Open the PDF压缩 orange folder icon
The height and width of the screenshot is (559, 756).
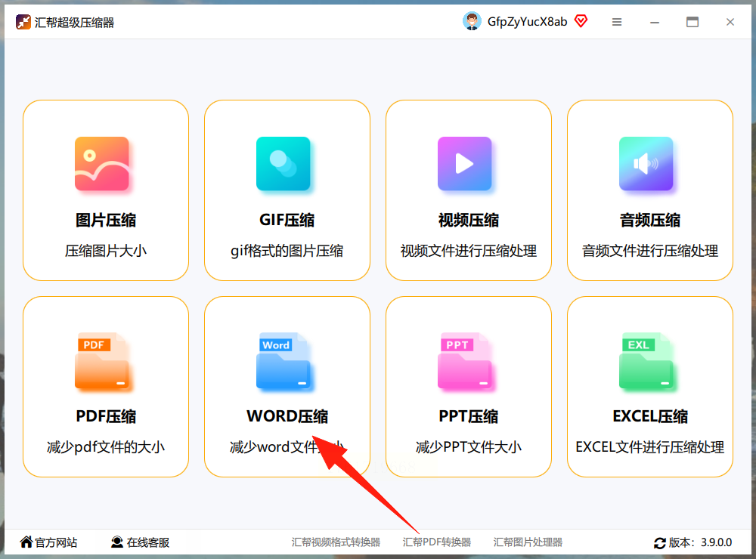click(x=102, y=360)
